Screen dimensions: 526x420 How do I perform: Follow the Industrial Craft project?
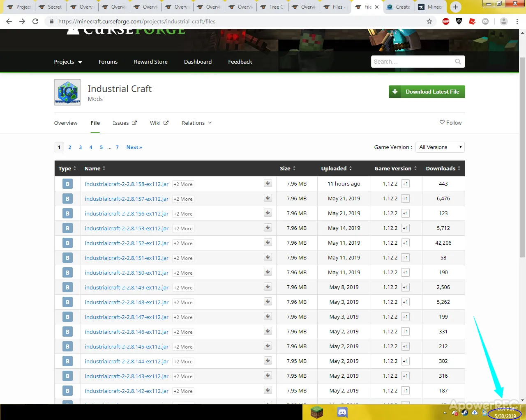pyautogui.click(x=450, y=122)
